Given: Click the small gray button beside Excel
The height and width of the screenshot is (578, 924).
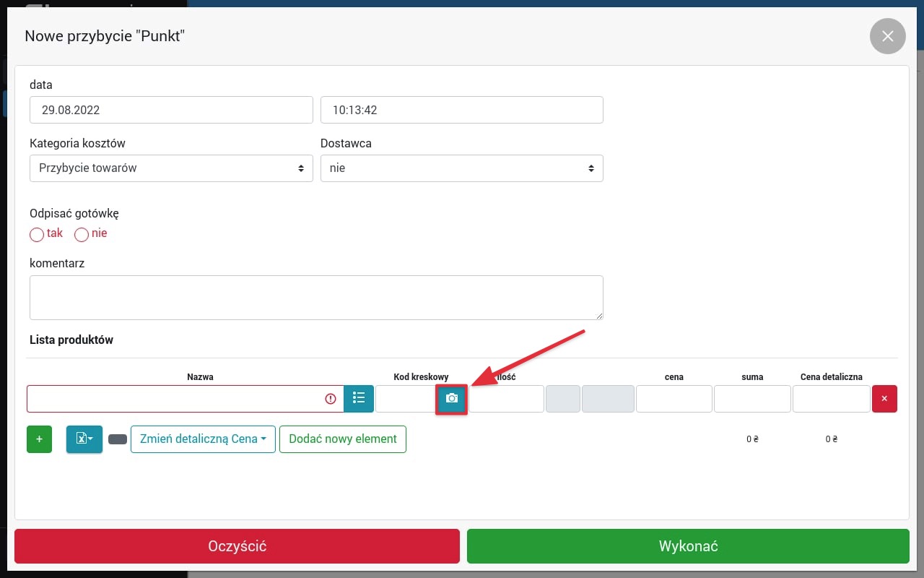Looking at the screenshot, I should coord(118,439).
